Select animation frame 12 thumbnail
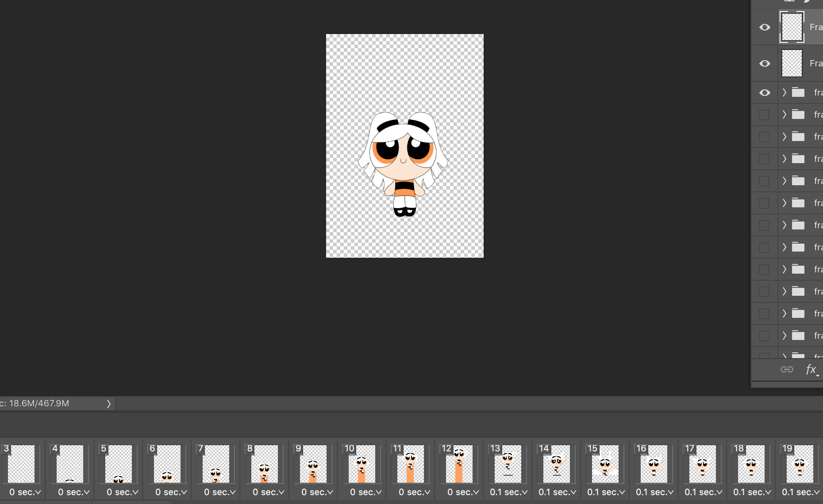 (x=459, y=464)
